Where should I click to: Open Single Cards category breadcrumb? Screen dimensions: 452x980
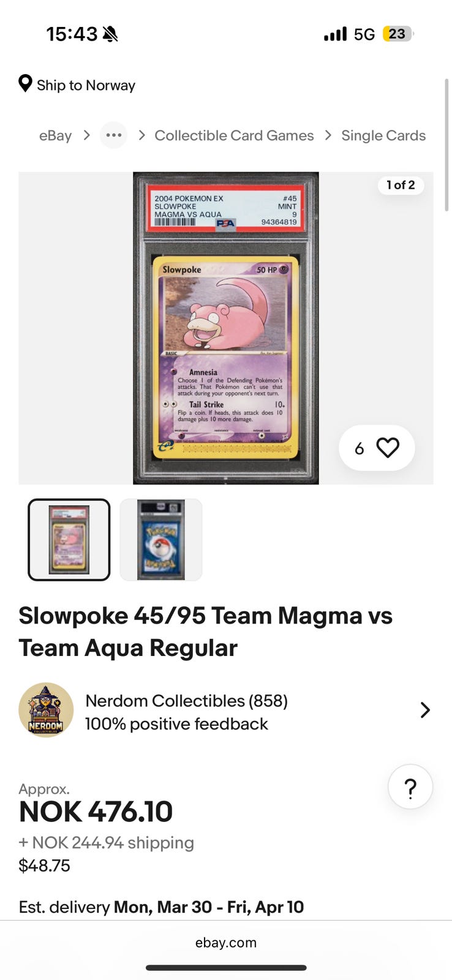pyautogui.click(x=383, y=135)
